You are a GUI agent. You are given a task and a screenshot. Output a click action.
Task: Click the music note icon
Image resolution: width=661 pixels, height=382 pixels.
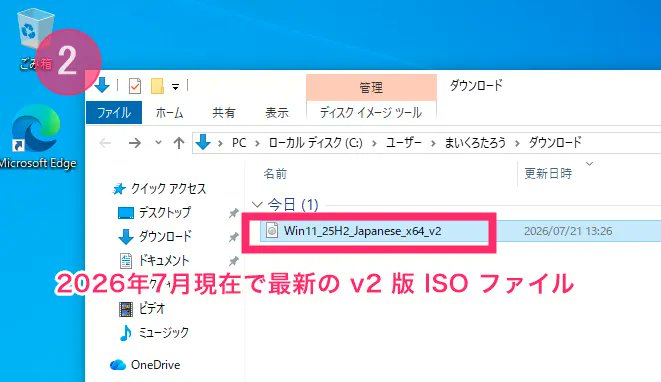pos(125,333)
